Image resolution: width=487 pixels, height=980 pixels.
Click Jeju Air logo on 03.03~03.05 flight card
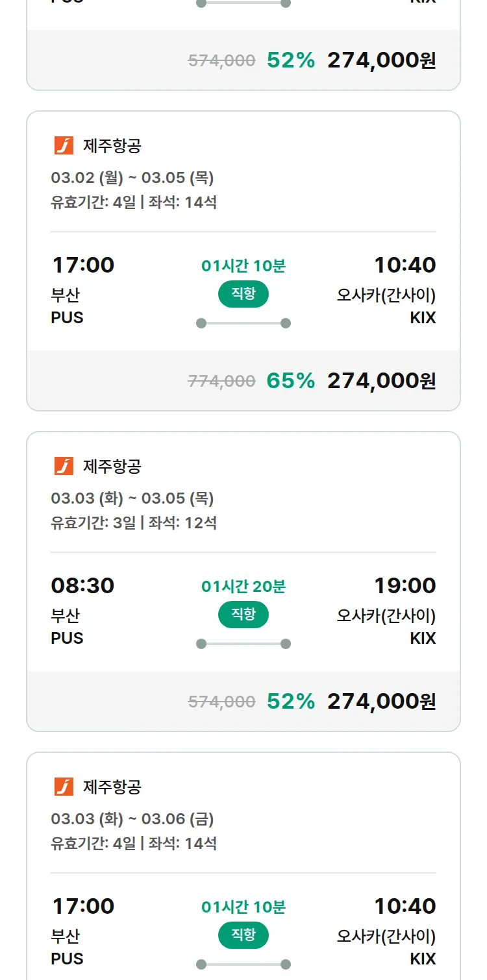[64, 466]
